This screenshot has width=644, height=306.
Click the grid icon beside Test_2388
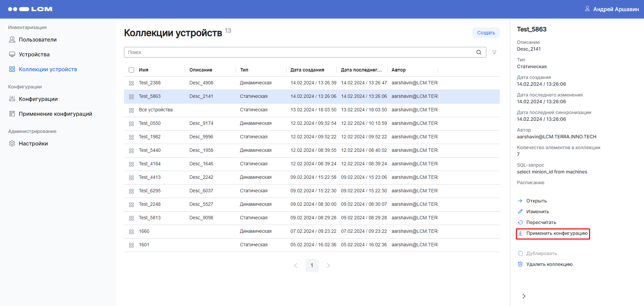pyautogui.click(x=131, y=83)
